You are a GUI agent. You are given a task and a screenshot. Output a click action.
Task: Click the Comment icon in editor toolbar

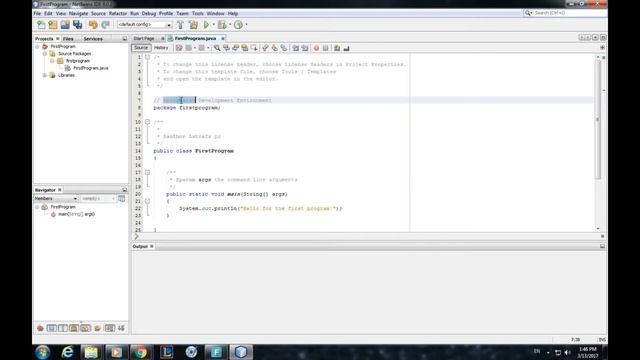(337, 48)
